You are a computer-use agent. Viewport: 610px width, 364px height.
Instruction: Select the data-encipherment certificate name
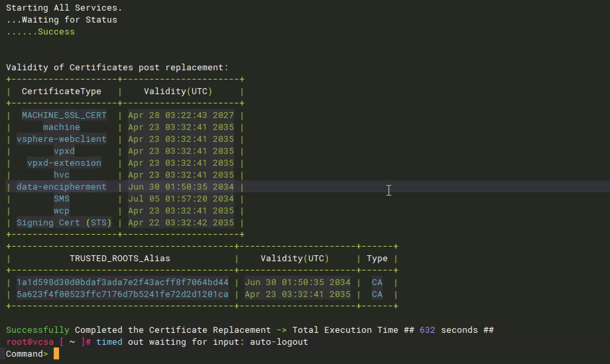pos(62,187)
